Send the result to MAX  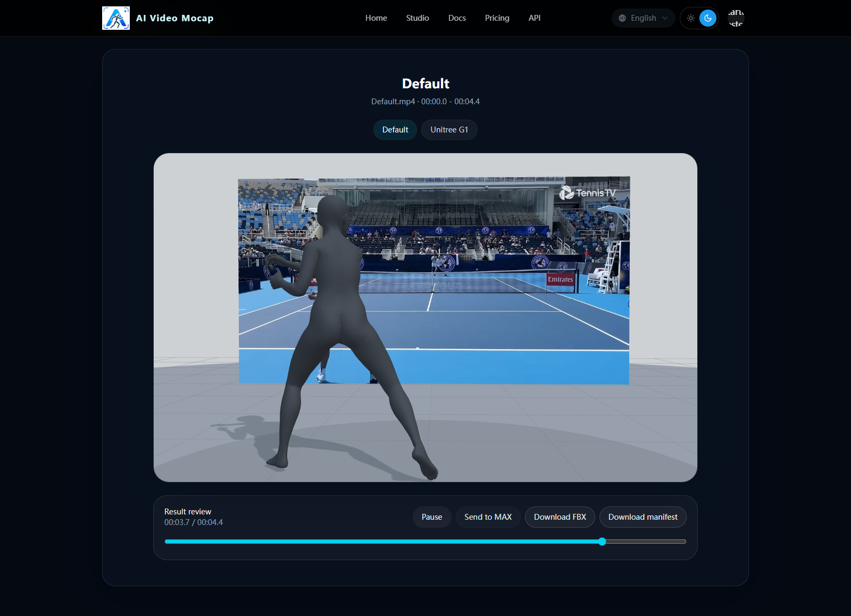point(488,517)
